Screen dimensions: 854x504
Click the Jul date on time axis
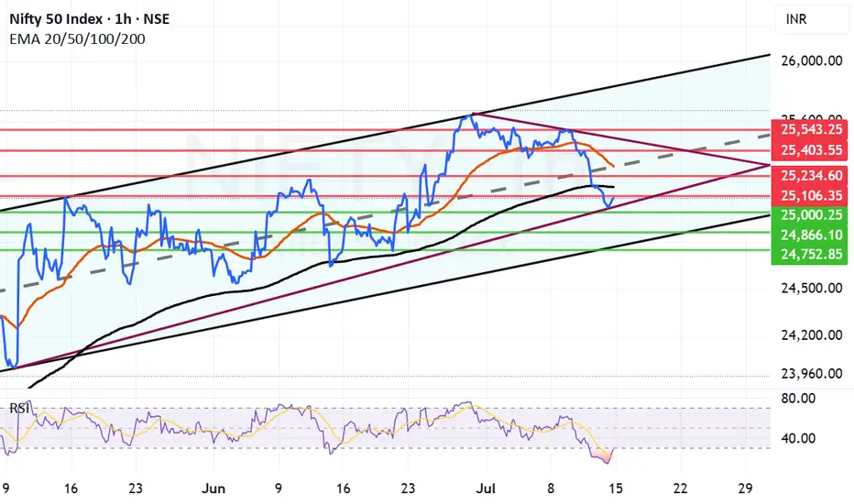coord(486,488)
